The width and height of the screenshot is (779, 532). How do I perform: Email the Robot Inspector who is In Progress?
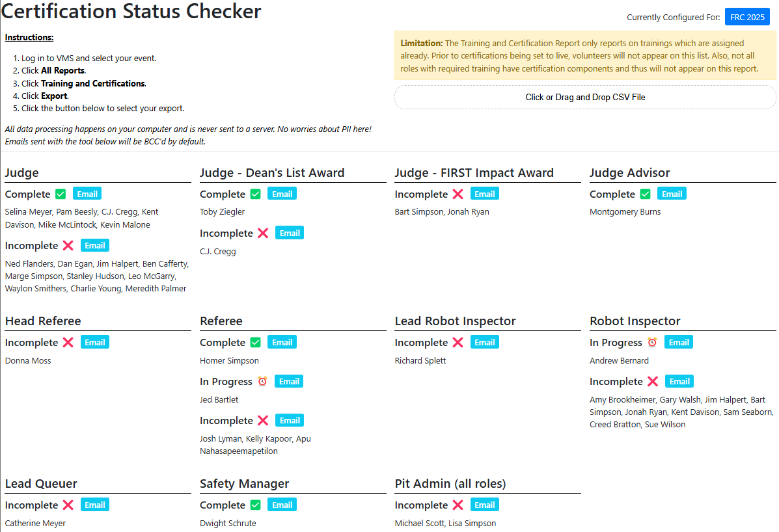point(679,342)
